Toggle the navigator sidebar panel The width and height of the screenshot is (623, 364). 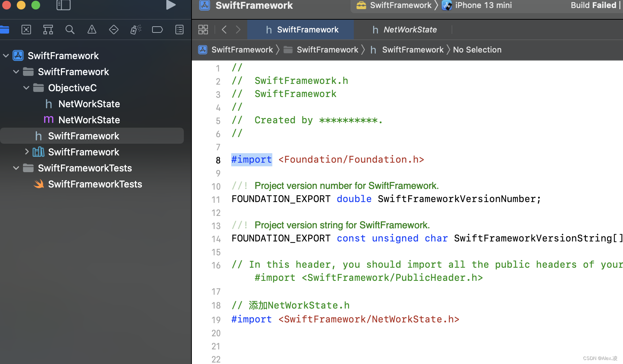click(x=63, y=5)
